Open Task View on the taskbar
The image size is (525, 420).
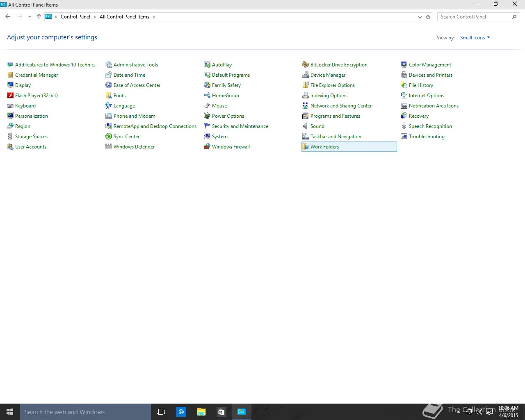point(161,412)
